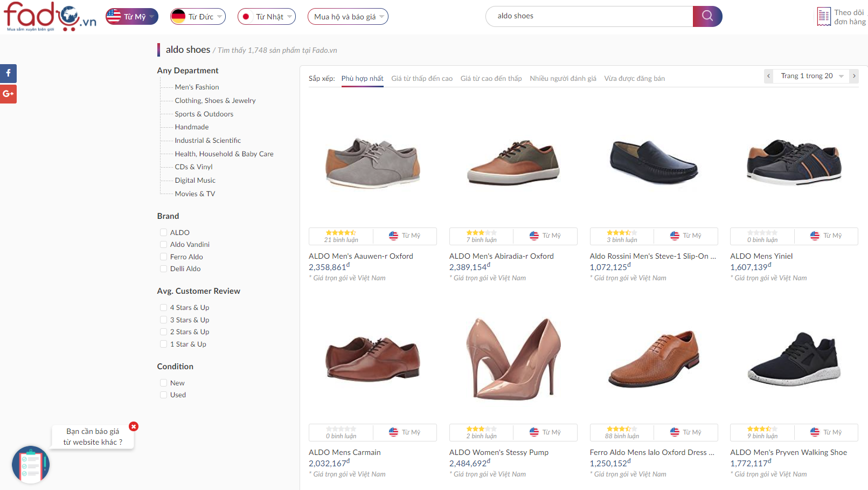This screenshot has width=868, height=490.
Task: Open the Trang 1 trong 20 page selector
Action: (811, 76)
